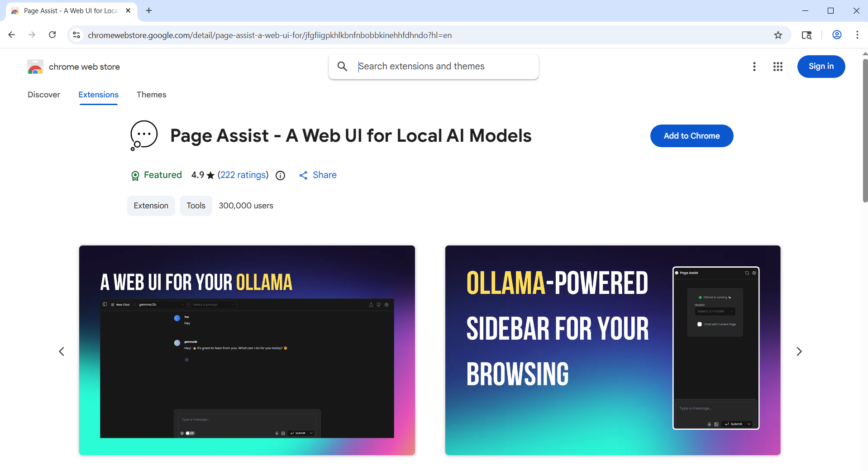Enable the Chat with Current Page checkbox
868x471 pixels.
point(699,324)
